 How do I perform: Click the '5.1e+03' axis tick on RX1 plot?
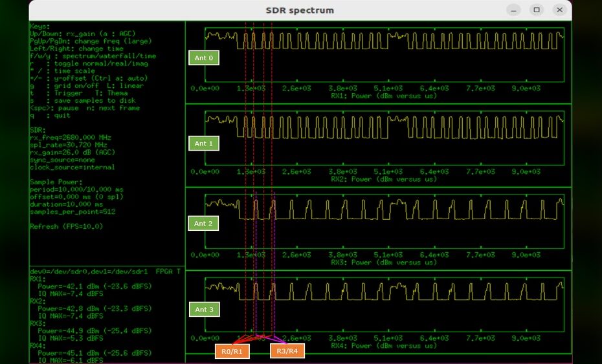tap(388, 88)
